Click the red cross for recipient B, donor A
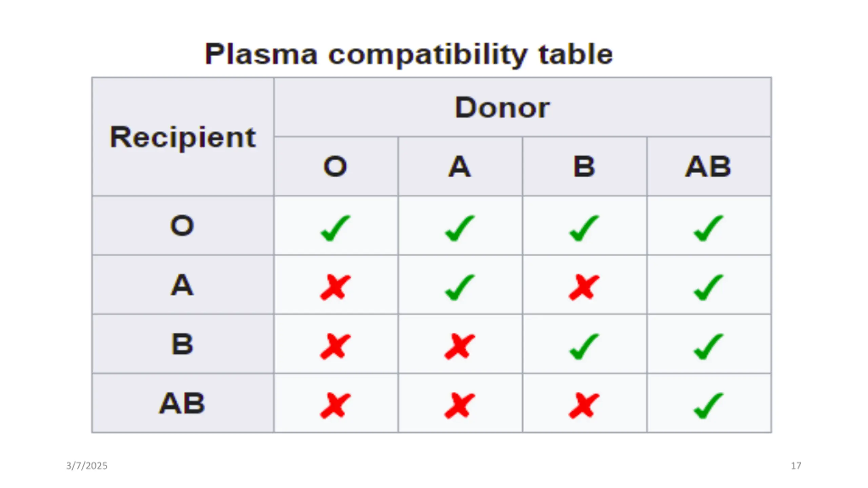The height and width of the screenshot is (488, 868). pos(460,346)
